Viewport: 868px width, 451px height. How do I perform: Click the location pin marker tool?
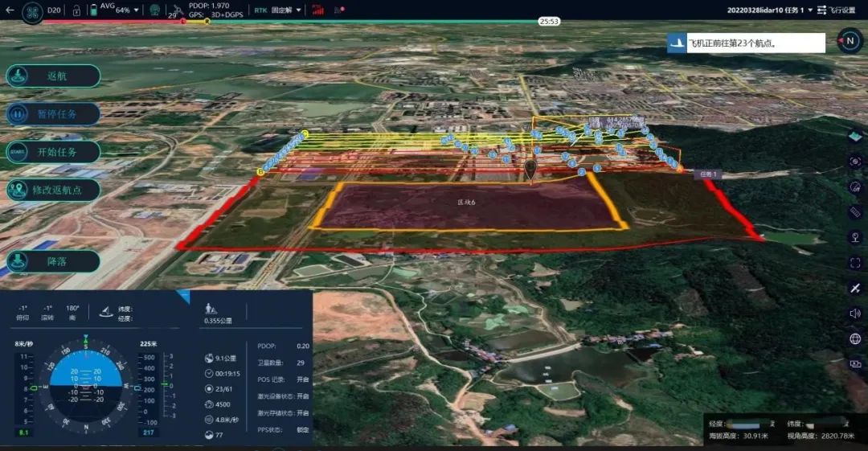point(854,237)
